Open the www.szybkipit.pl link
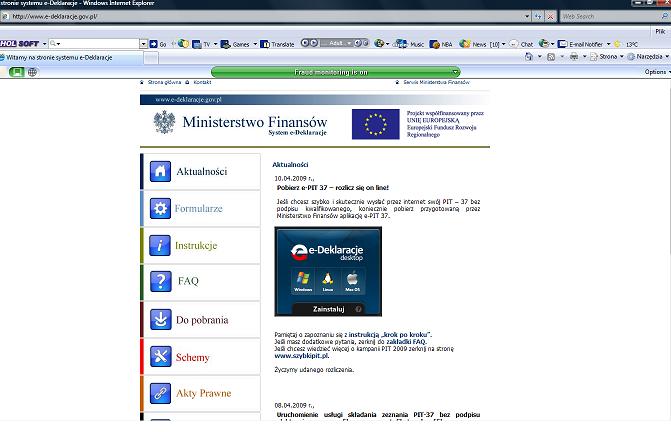The image size is (671, 432). pos(302,355)
